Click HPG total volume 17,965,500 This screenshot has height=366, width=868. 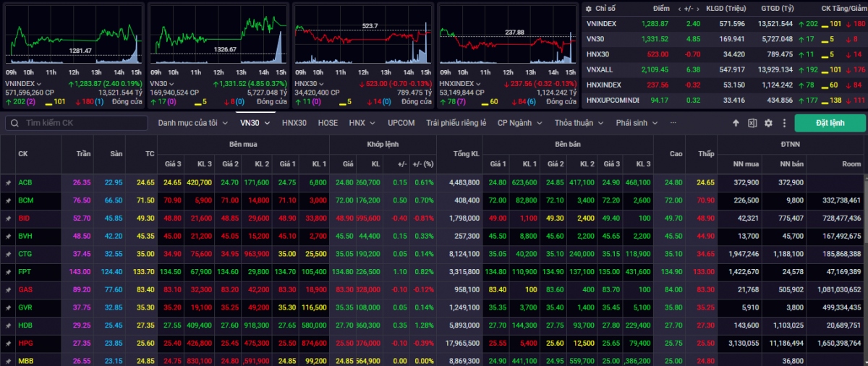[x=461, y=343]
